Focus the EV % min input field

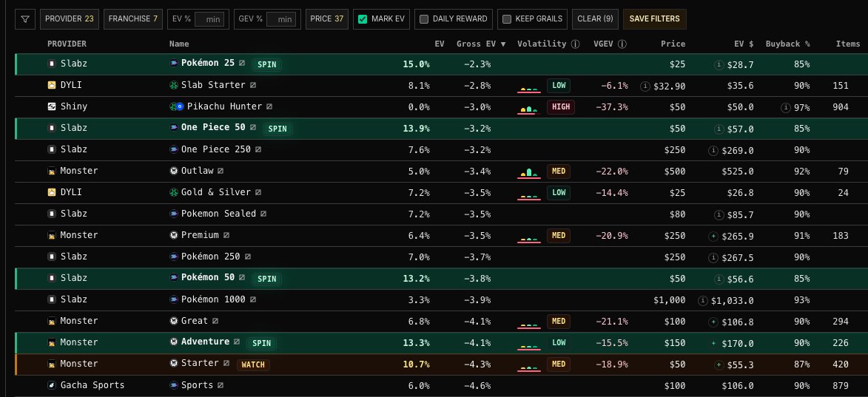[x=210, y=19]
